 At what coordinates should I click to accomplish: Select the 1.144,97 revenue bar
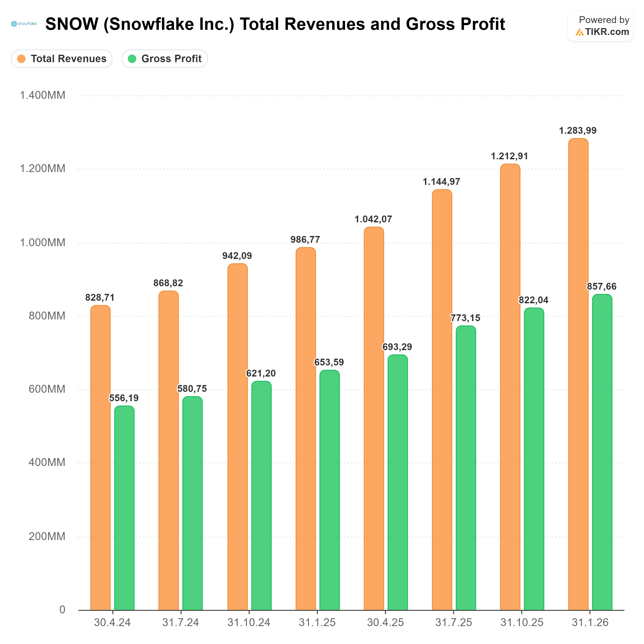(x=442, y=400)
